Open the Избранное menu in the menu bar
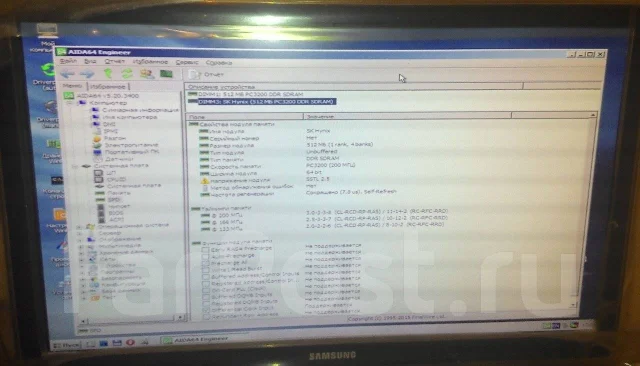This screenshot has height=366, width=640. [150, 62]
